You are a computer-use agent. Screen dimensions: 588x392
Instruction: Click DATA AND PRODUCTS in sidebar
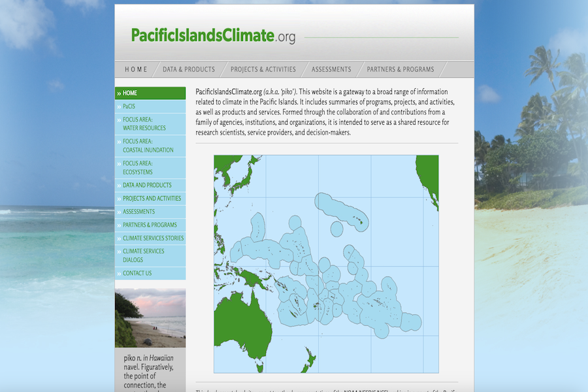click(150, 185)
